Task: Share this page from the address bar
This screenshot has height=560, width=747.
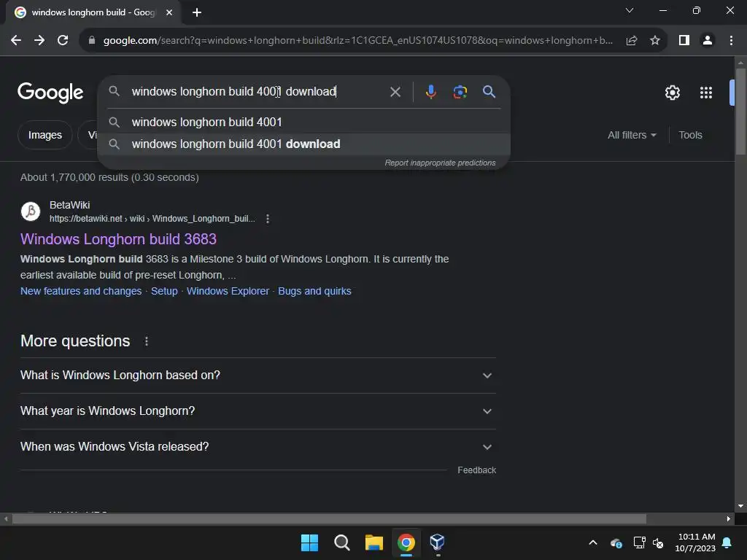Action: pos(632,41)
